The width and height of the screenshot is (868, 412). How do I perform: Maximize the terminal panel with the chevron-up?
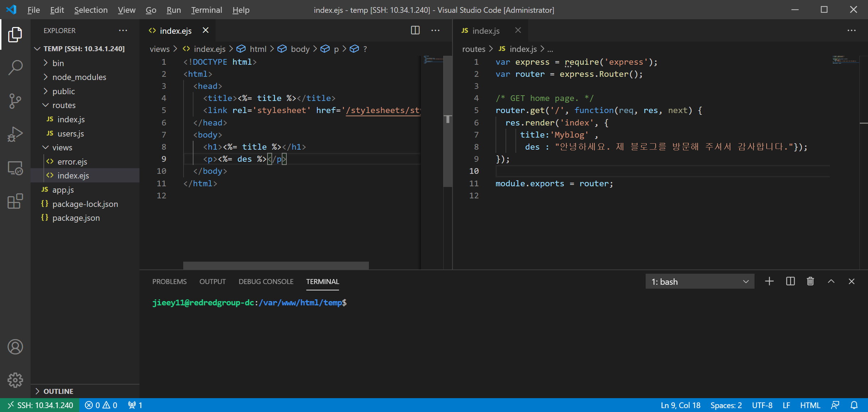pos(831,282)
